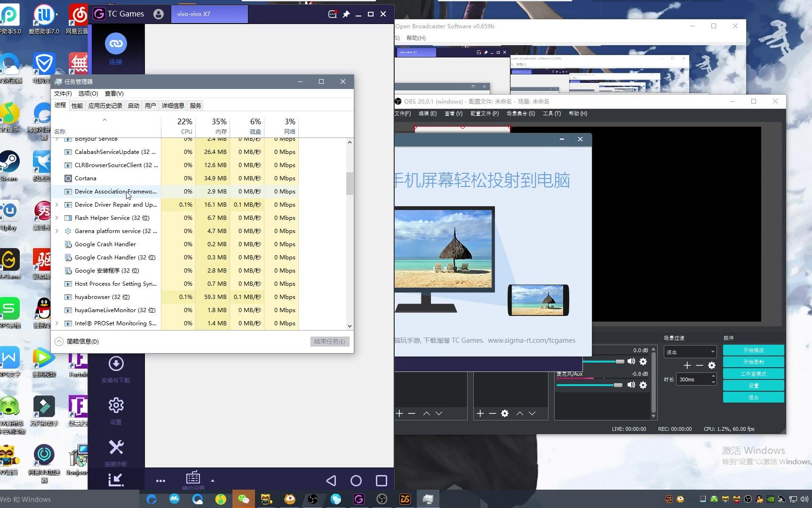
Task: Mute the 0.0 dB mixer channel speaker
Action: click(631, 361)
